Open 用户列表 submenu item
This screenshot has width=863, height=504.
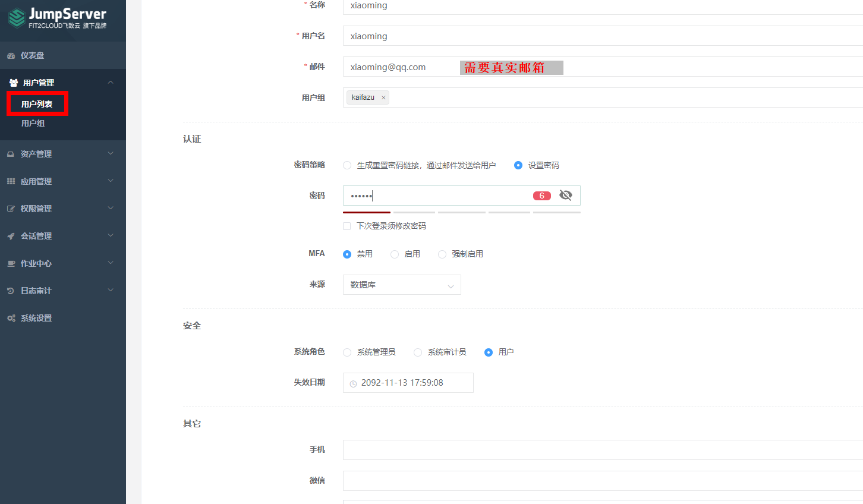click(x=37, y=104)
